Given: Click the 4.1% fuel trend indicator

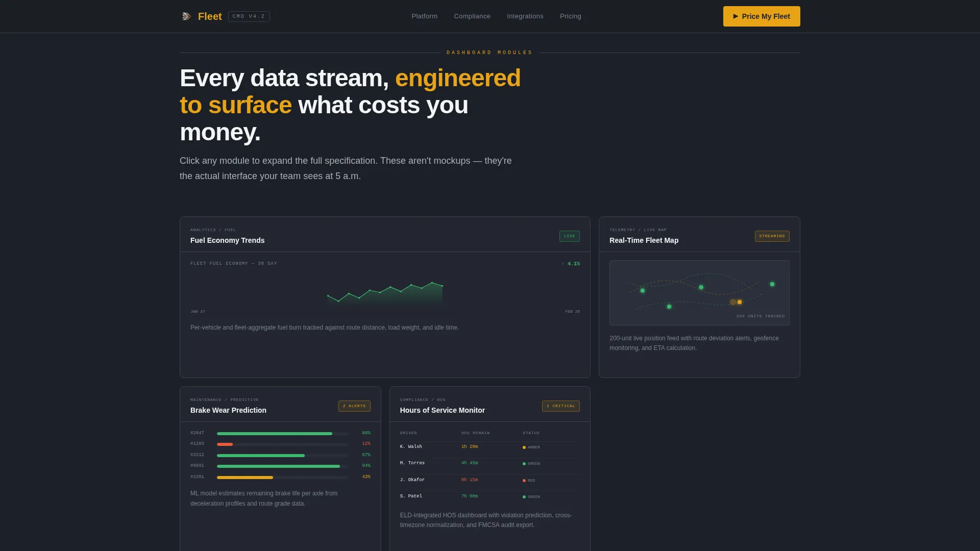Looking at the screenshot, I should pos(571,264).
